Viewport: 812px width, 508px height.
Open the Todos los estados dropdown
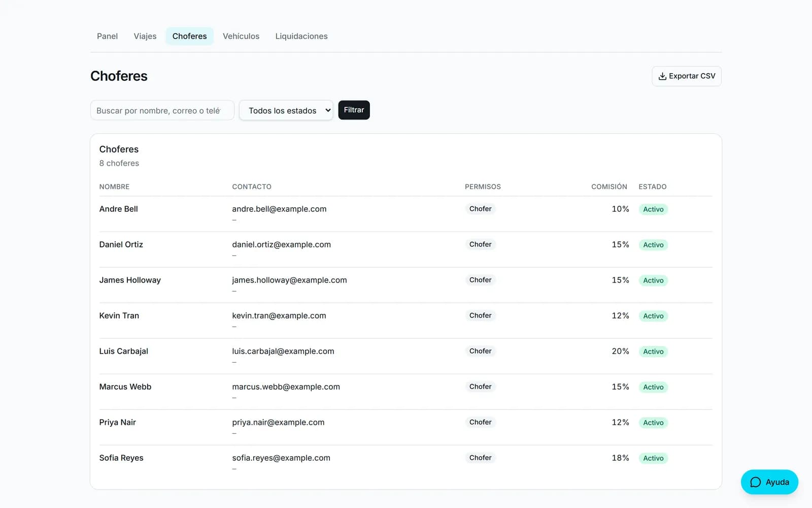click(286, 110)
